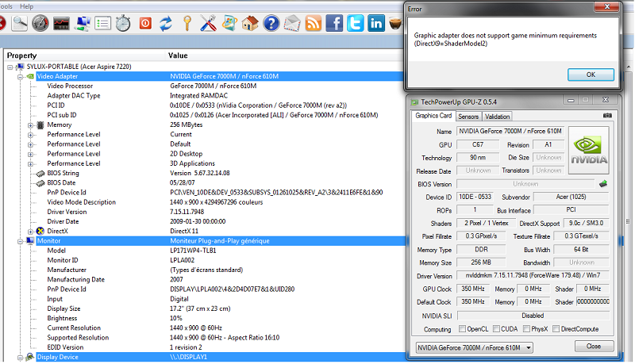
Task: Expand the Memory node
Action: [30, 125]
